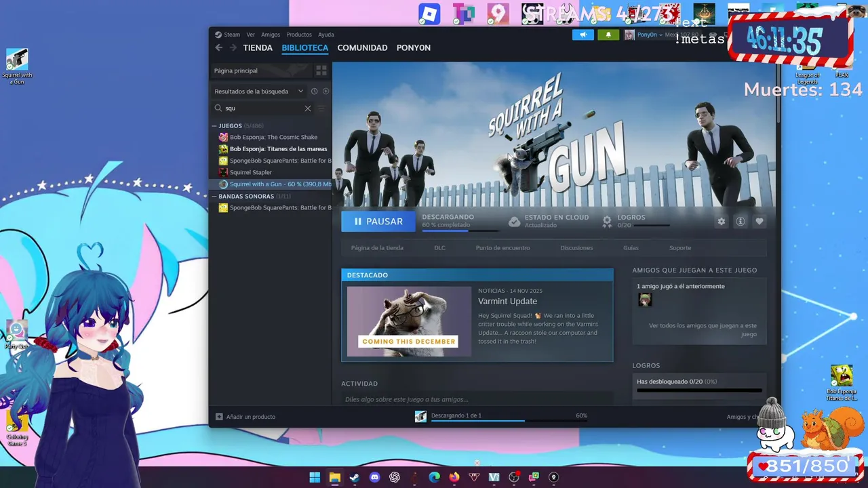Click the activity comment input box

[477, 399]
